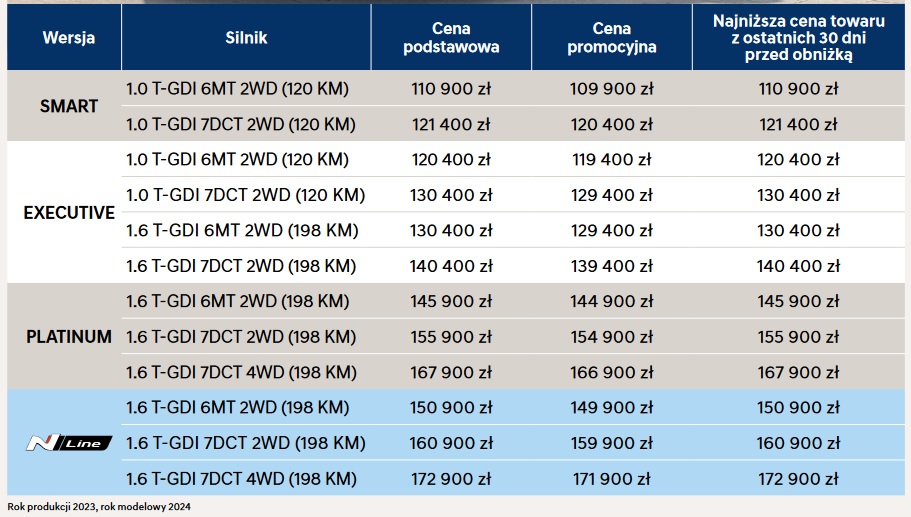The width and height of the screenshot is (911, 517).
Task: Select the 119 400 zł promotional price
Action: (x=611, y=159)
